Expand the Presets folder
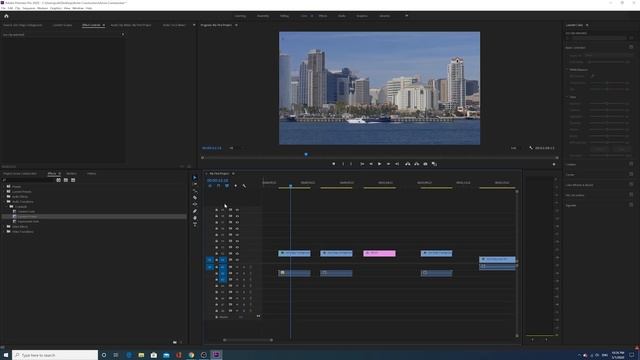Screen dimensions: 640x360 (x=4, y=187)
